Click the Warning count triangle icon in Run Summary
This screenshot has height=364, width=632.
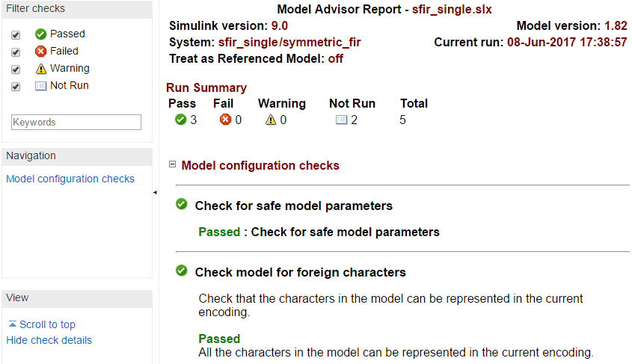tap(271, 120)
